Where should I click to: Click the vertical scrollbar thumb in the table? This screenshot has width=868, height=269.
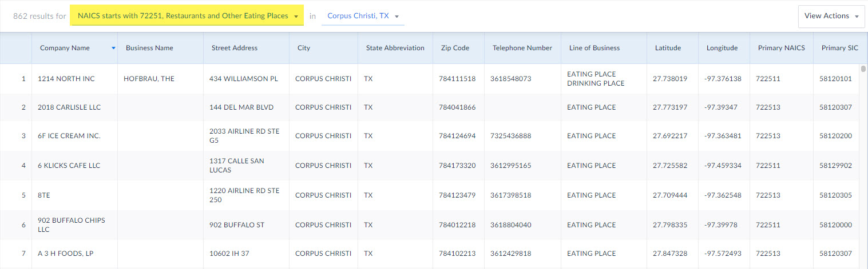pos(863,69)
